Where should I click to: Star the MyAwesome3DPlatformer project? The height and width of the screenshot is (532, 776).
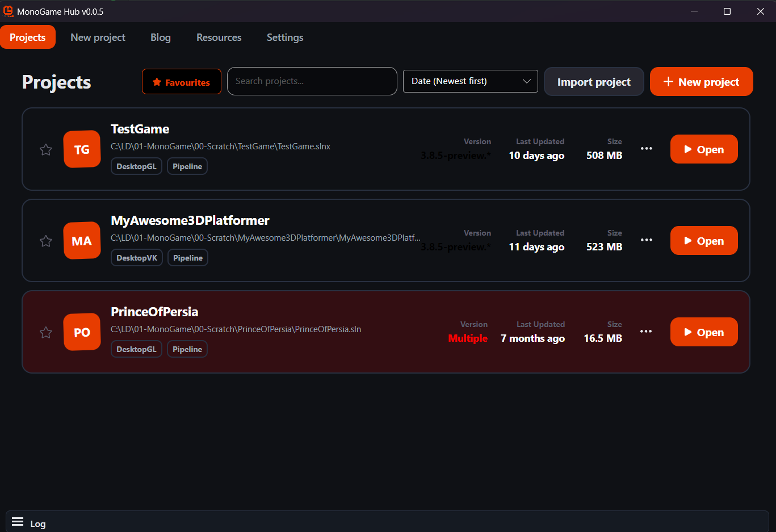tap(46, 241)
